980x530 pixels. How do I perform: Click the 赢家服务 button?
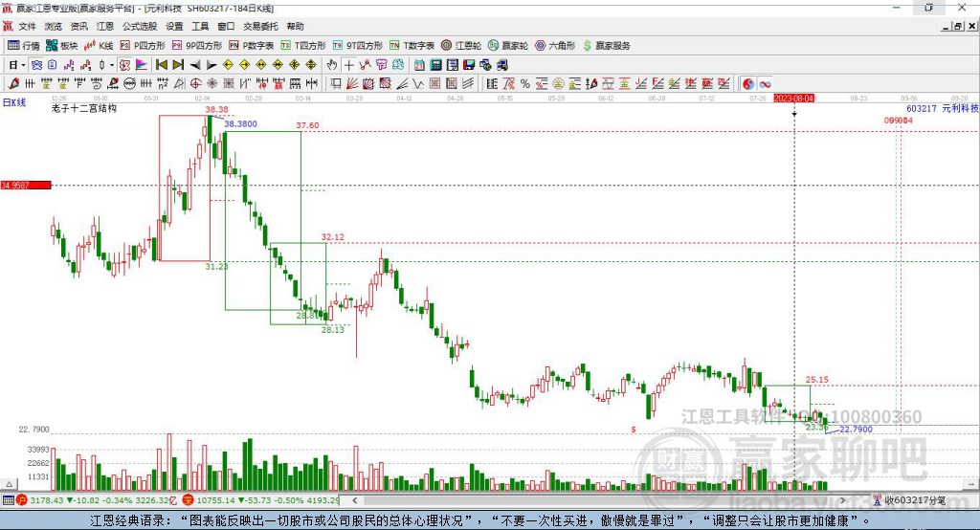click(x=606, y=46)
